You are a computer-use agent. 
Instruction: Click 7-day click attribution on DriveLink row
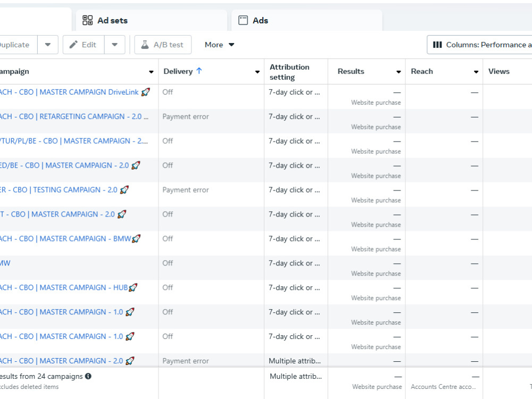tap(294, 92)
